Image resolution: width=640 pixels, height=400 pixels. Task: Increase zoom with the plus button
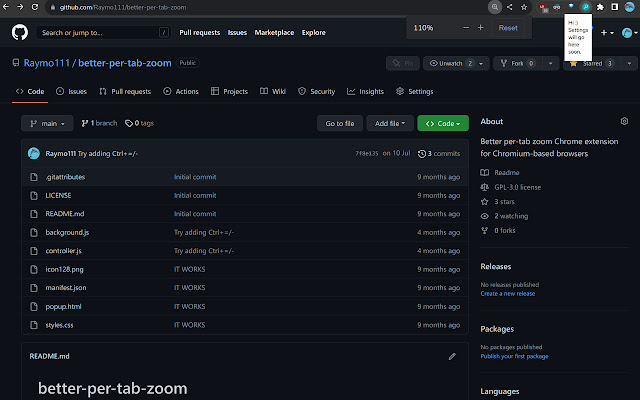(480, 28)
